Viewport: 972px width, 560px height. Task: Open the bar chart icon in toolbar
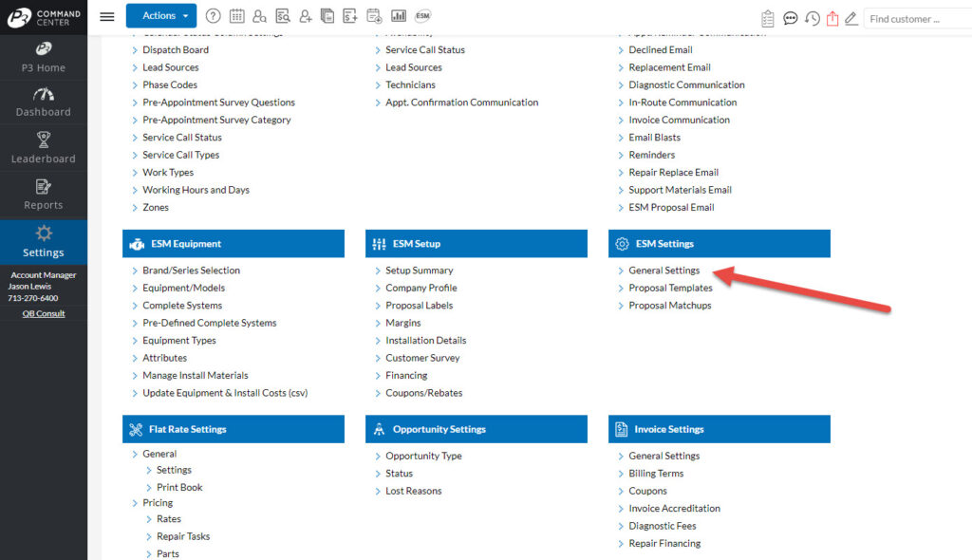(399, 16)
